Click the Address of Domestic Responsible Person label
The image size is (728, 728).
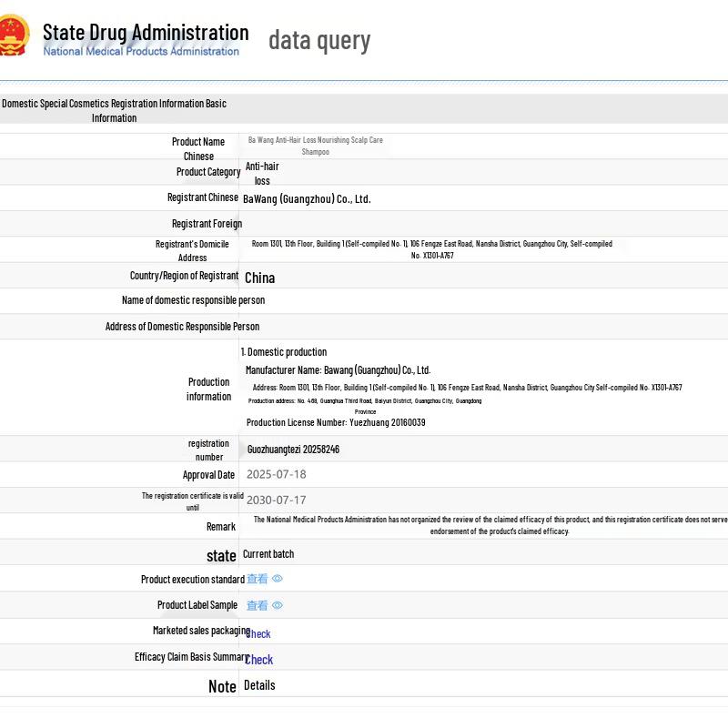[x=183, y=327]
